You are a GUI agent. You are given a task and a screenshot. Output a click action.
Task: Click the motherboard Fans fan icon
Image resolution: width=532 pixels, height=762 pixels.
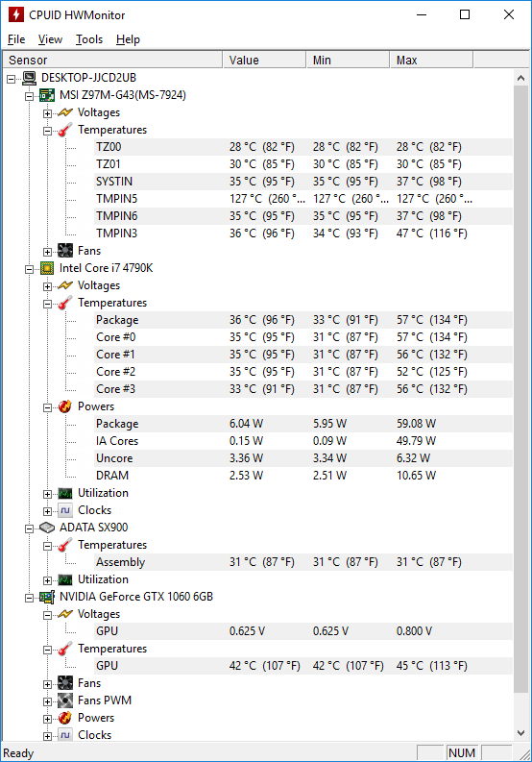tap(65, 251)
